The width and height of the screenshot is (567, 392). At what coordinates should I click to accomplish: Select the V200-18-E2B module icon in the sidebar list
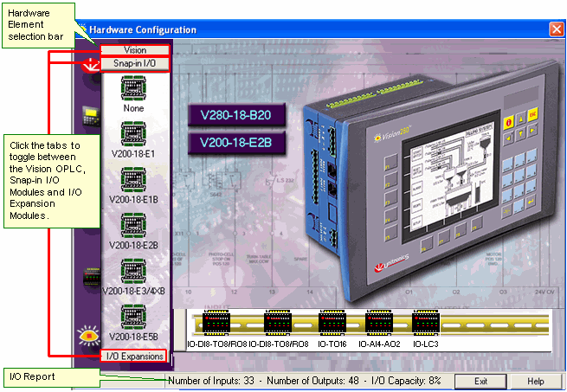[133, 225]
